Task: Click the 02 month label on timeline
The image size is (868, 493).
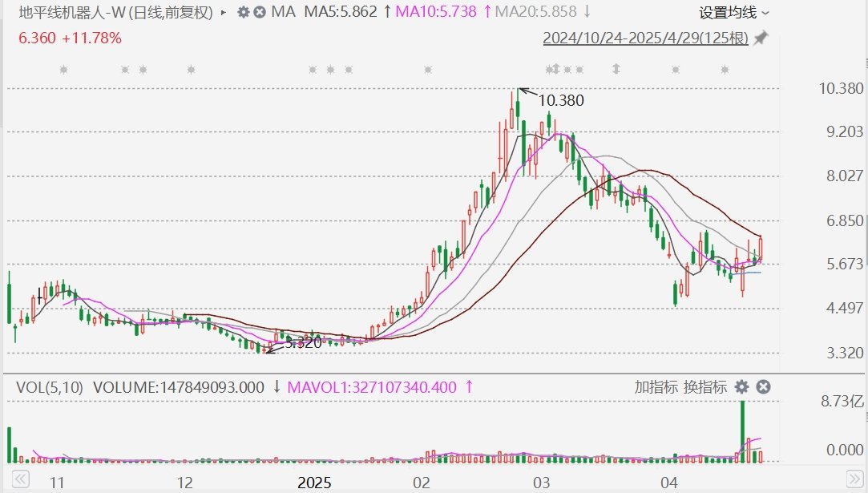Action: [422, 483]
